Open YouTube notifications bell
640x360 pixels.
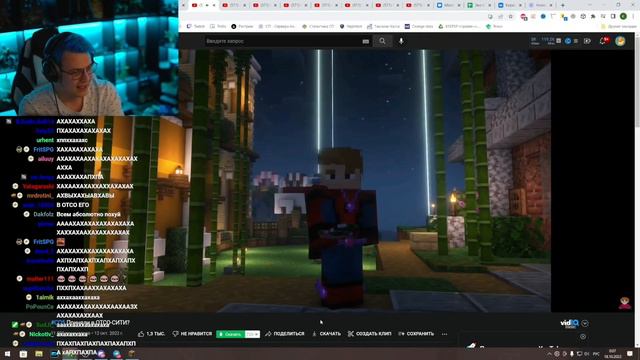(x=603, y=41)
